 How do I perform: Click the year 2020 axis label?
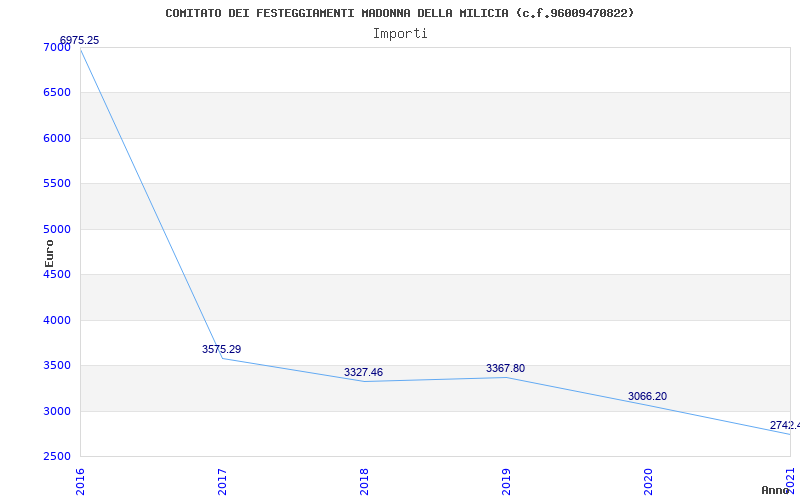coord(648,482)
